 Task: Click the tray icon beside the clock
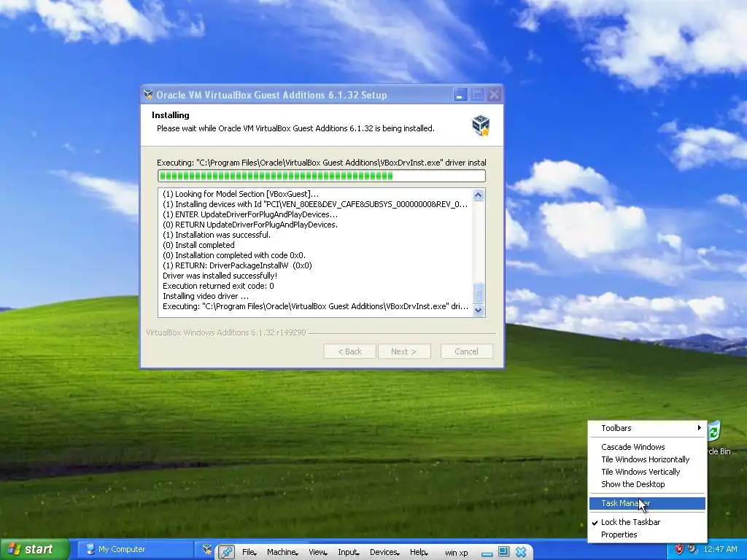coord(693,549)
